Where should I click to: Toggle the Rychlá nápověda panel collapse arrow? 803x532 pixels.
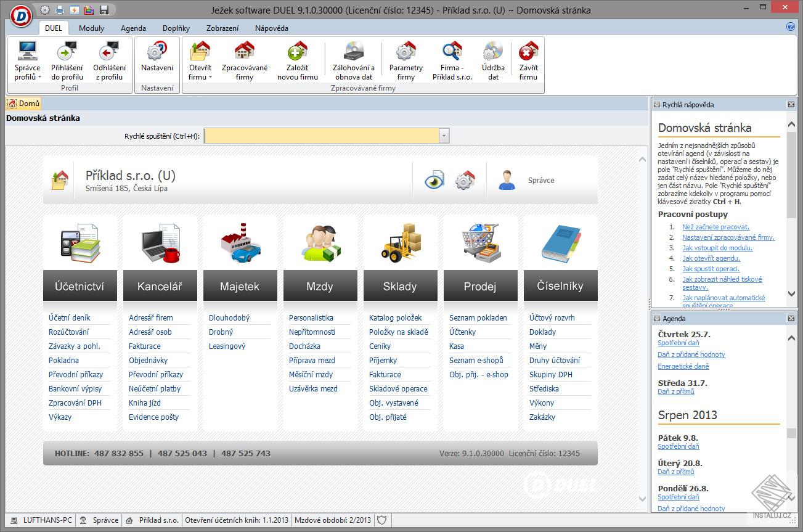coord(657,105)
